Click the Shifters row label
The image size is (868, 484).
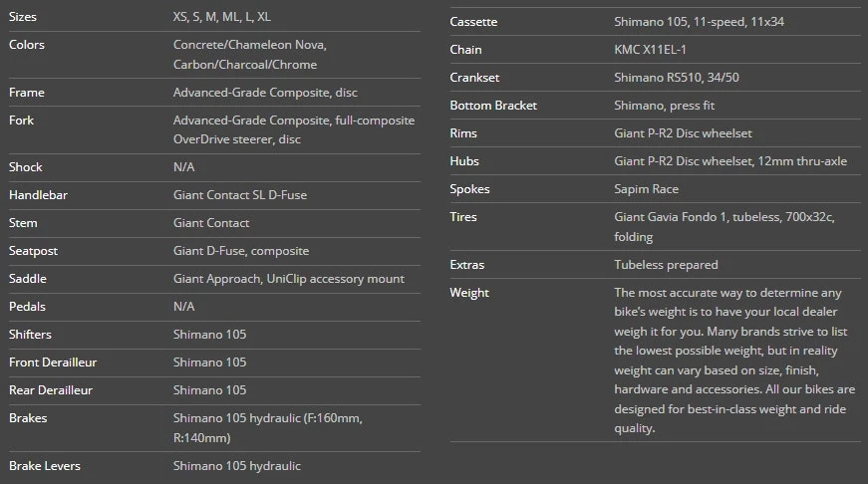(x=30, y=335)
